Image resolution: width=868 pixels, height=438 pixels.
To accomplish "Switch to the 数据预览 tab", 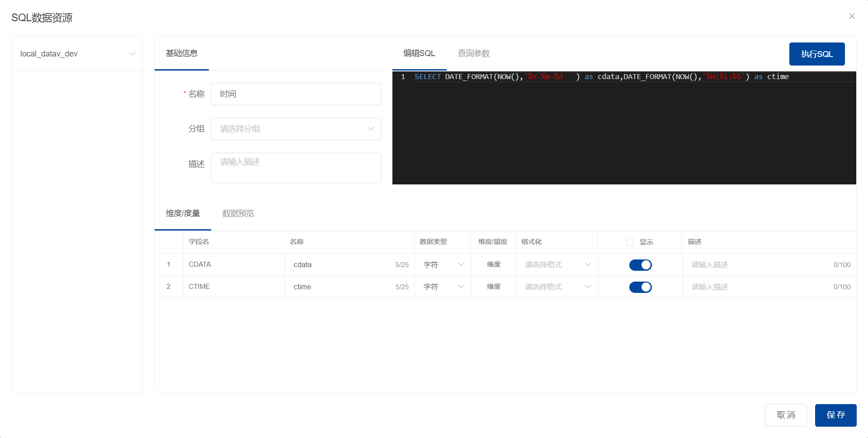I will (x=238, y=213).
